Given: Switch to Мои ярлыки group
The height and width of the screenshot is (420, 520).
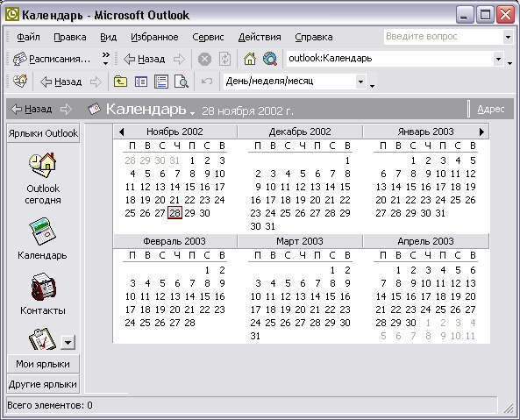Looking at the screenshot, I should [43, 364].
